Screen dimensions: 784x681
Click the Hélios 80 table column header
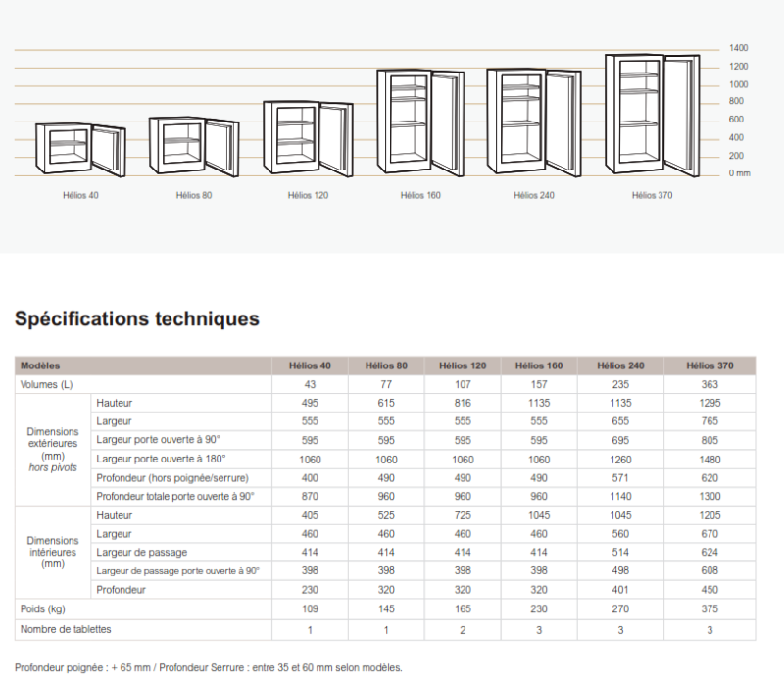coord(386,366)
